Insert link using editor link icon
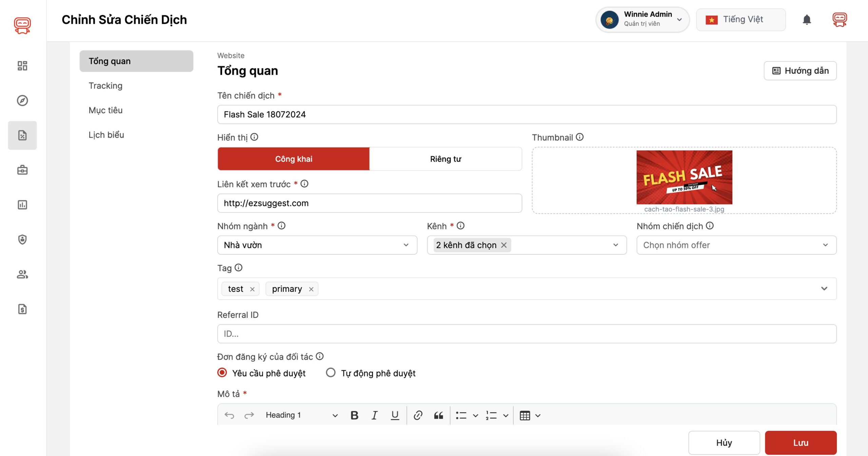This screenshot has height=456, width=868. [x=418, y=415]
